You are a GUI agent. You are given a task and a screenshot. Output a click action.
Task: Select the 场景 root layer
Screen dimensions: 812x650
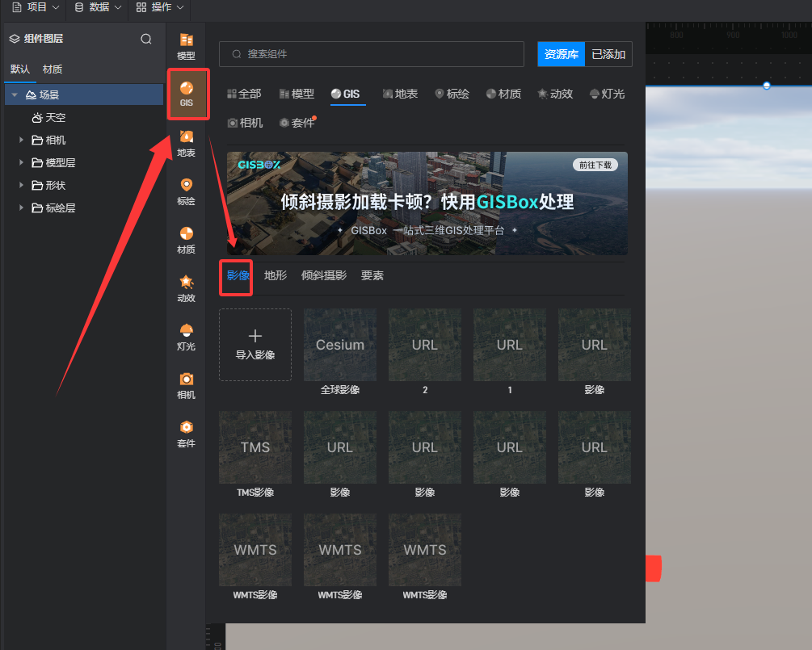[x=84, y=94]
